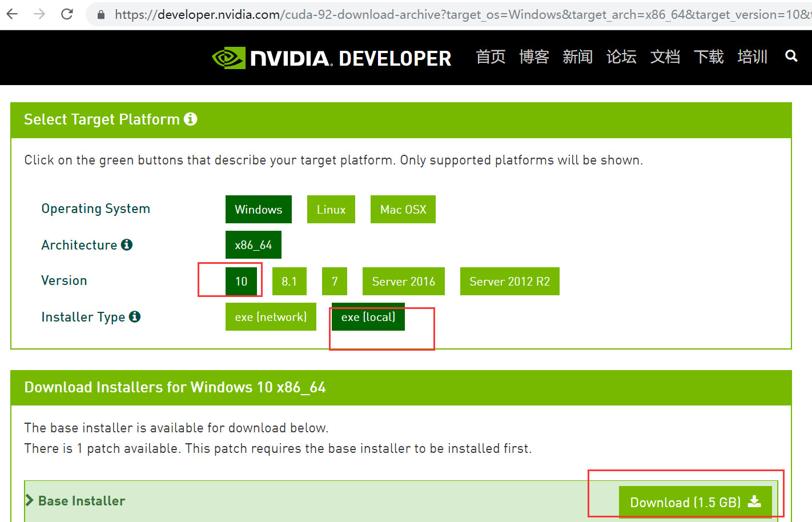
Task: Select Linux operating system
Action: pos(331,209)
